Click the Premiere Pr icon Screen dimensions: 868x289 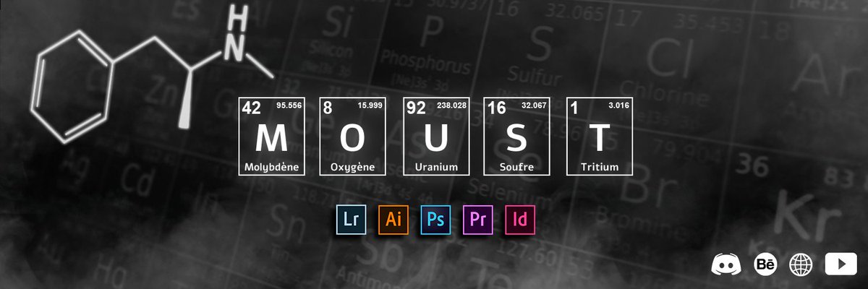click(477, 220)
